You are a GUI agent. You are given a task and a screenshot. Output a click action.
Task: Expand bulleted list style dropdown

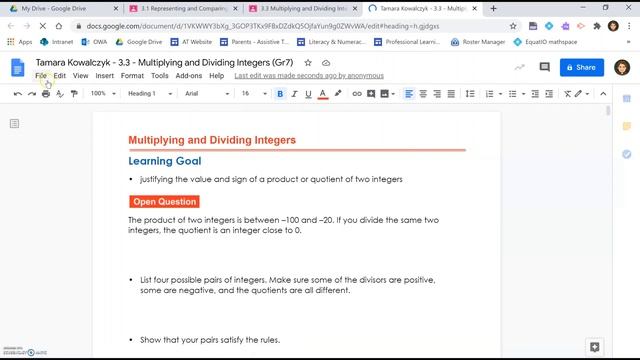524,94
